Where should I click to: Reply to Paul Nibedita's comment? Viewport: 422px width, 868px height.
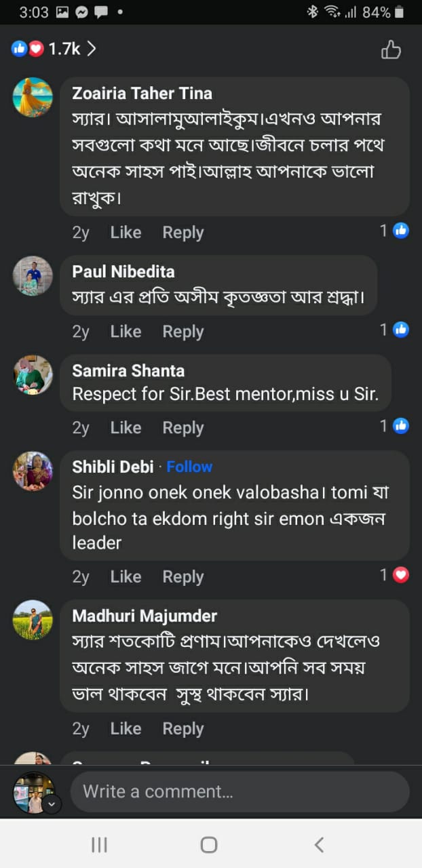coord(183,332)
